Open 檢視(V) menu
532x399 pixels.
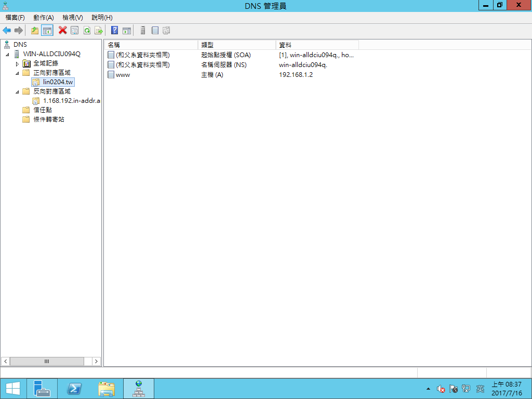(73, 18)
